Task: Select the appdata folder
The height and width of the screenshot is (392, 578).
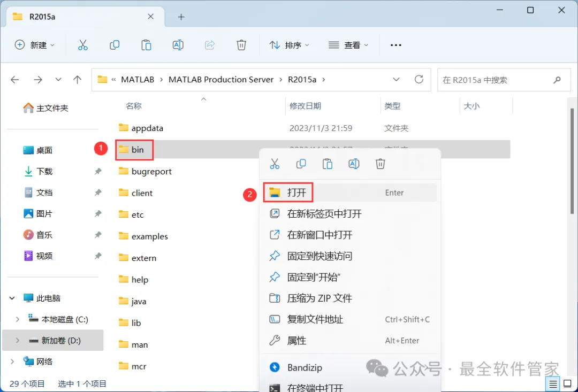Action: pos(141,128)
